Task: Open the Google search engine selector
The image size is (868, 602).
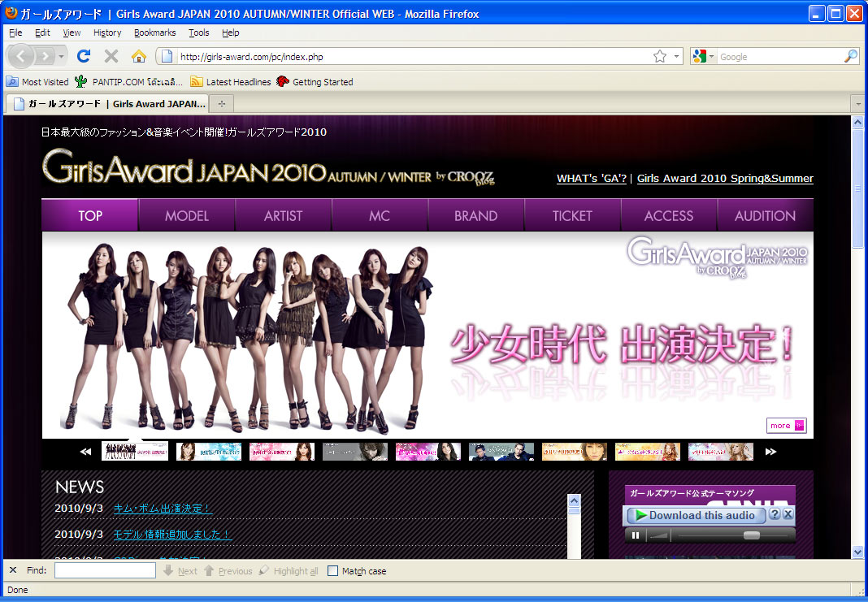Action: coord(703,56)
